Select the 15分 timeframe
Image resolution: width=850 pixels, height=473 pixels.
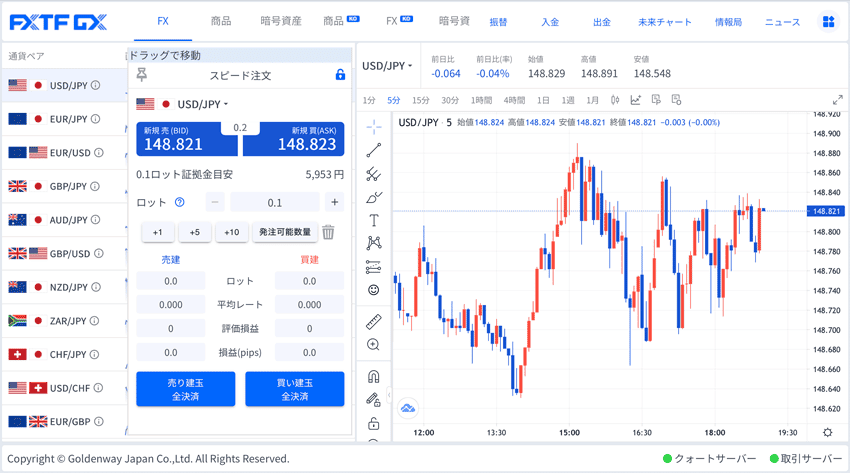click(x=421, y=100)
